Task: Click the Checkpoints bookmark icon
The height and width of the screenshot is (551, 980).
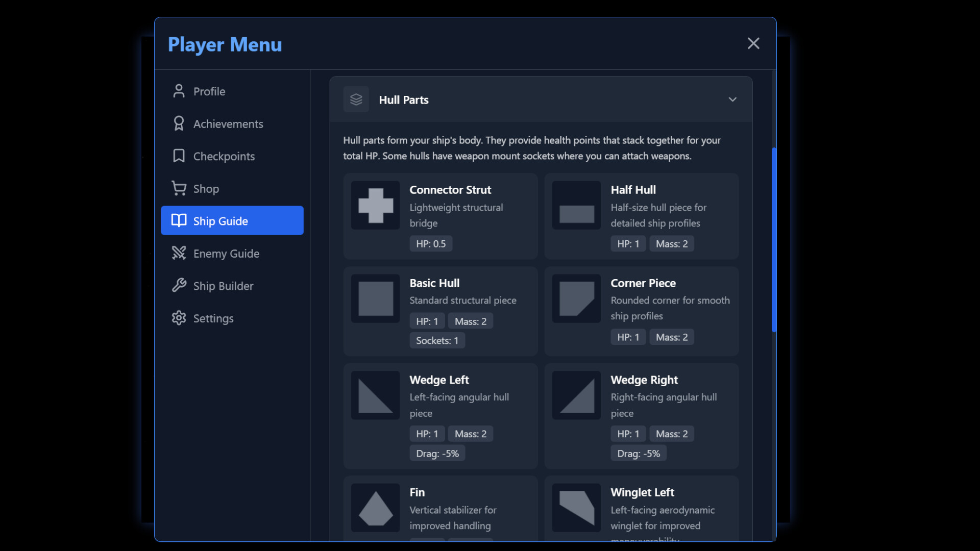Action: click(x=179, y=156)
